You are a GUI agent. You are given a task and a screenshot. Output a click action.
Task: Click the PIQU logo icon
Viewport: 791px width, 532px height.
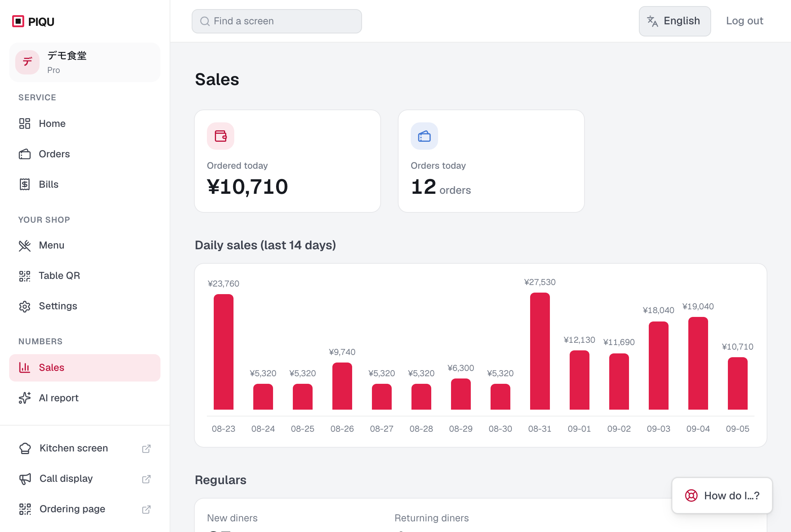18,21
